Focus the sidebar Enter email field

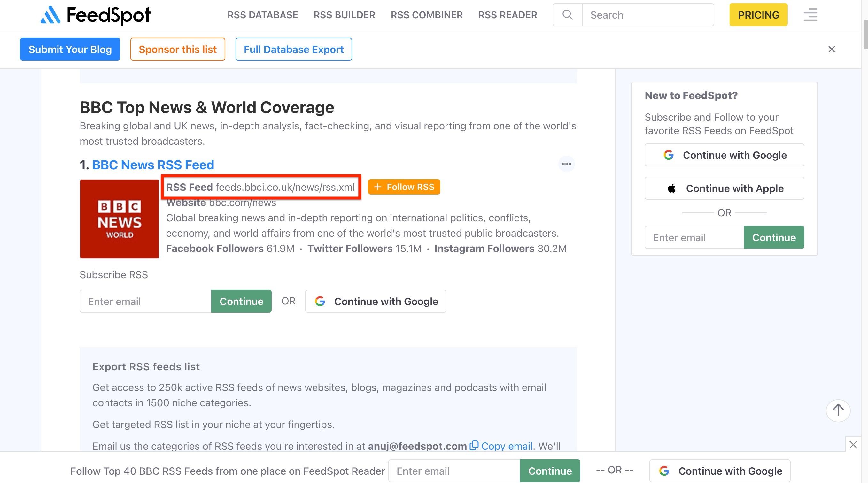click(x=694, y=237)
